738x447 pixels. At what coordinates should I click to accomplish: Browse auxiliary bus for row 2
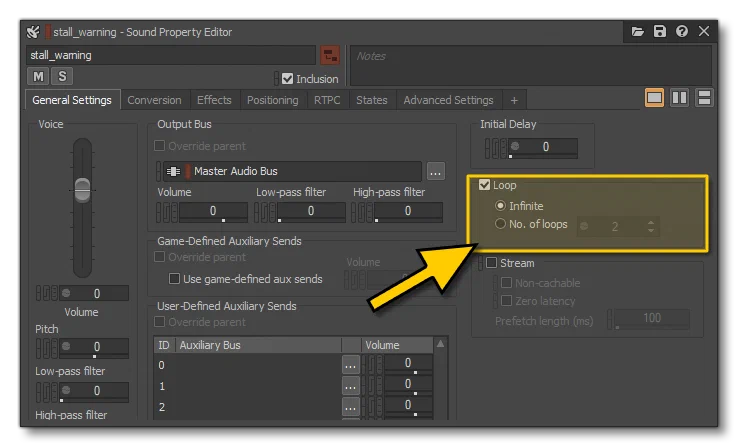coord(351,407)
